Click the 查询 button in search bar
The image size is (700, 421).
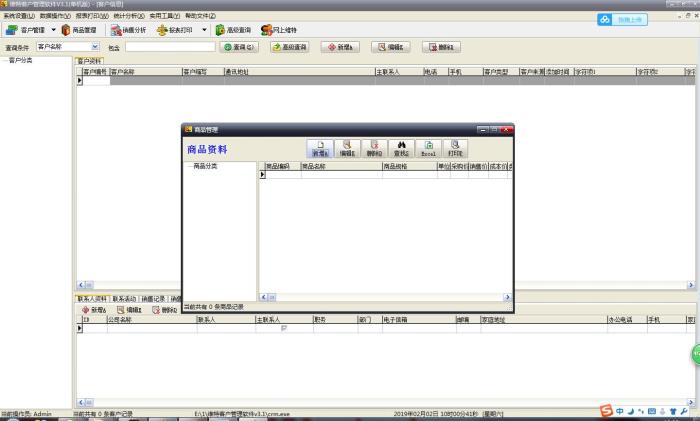point(239,46)
